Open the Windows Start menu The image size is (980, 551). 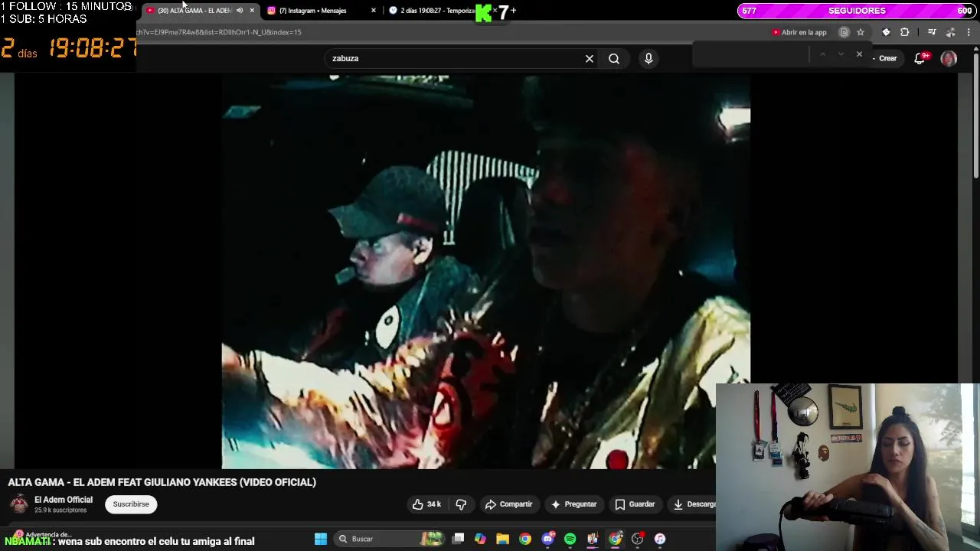(x=321, y=539)
